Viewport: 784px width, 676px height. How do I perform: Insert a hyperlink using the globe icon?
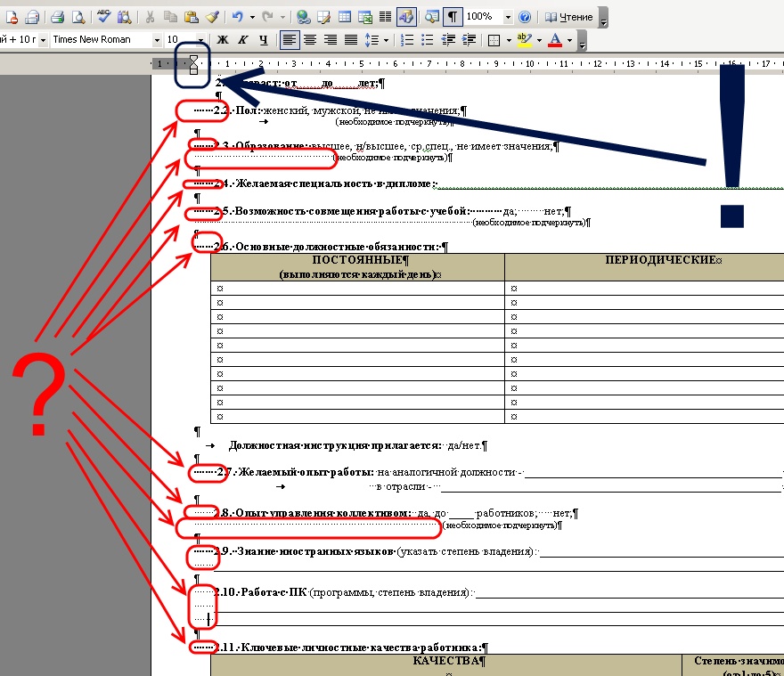[x=303, y=17]
